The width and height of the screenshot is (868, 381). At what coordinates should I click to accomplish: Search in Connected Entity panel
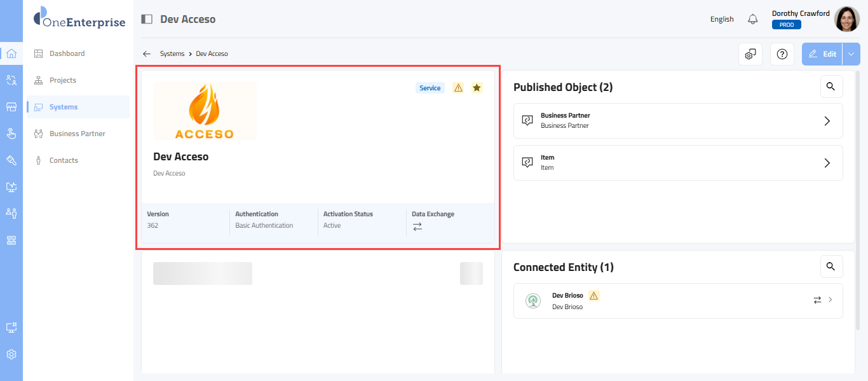[x=831, y=267]
